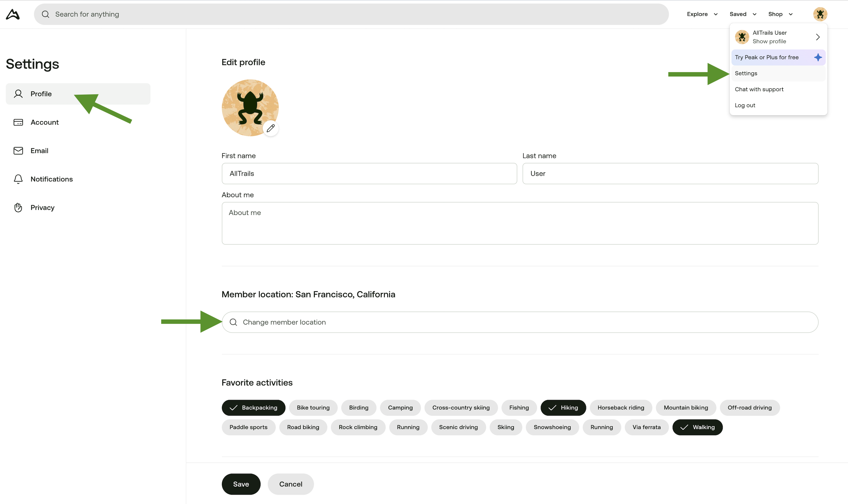Click the Account card icon in sidebar
848x504 pixels.
click(18, 122)
